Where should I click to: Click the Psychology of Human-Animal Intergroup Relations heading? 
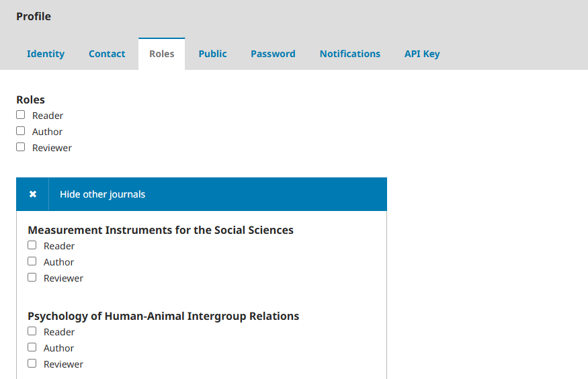pos(163,316)
